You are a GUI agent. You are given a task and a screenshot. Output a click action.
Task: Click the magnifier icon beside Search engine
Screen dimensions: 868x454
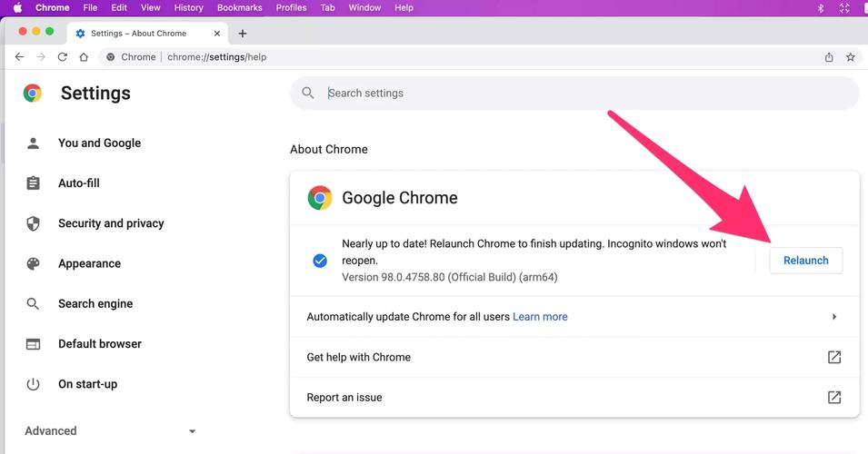click(34, 303)
